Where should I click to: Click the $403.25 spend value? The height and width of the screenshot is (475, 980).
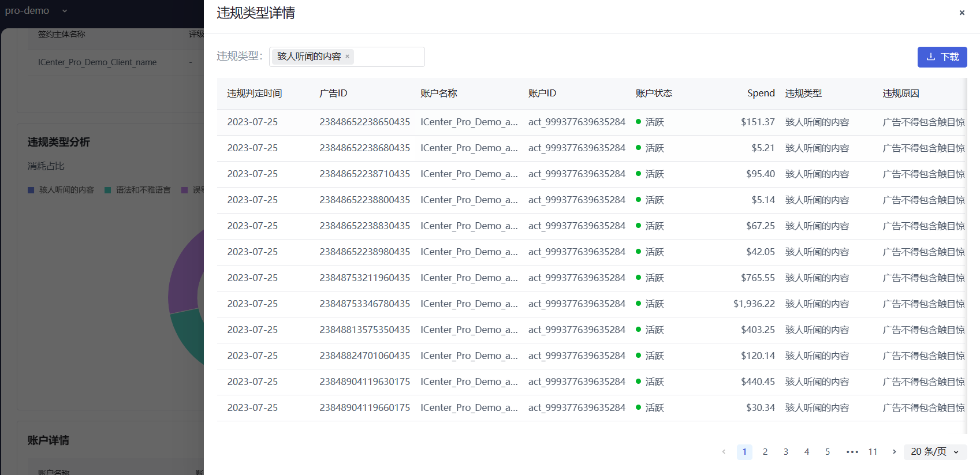(x=758, y=330)
